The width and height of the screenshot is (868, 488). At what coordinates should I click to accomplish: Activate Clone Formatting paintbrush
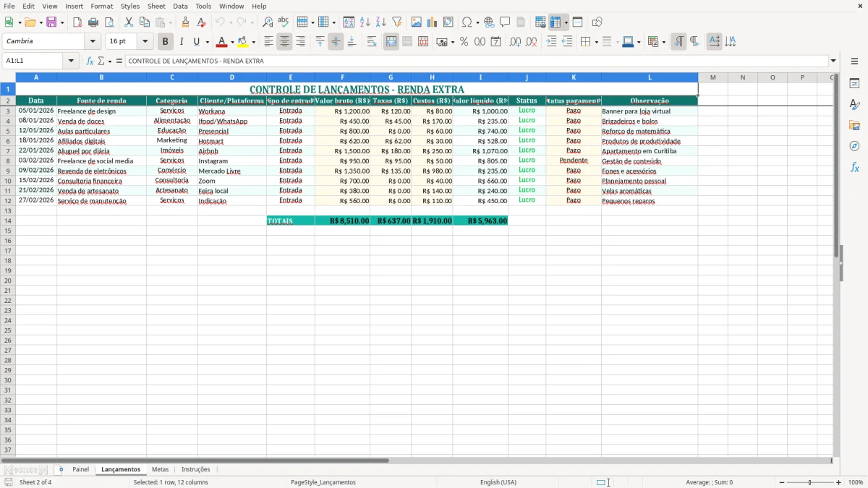point(185,22)
